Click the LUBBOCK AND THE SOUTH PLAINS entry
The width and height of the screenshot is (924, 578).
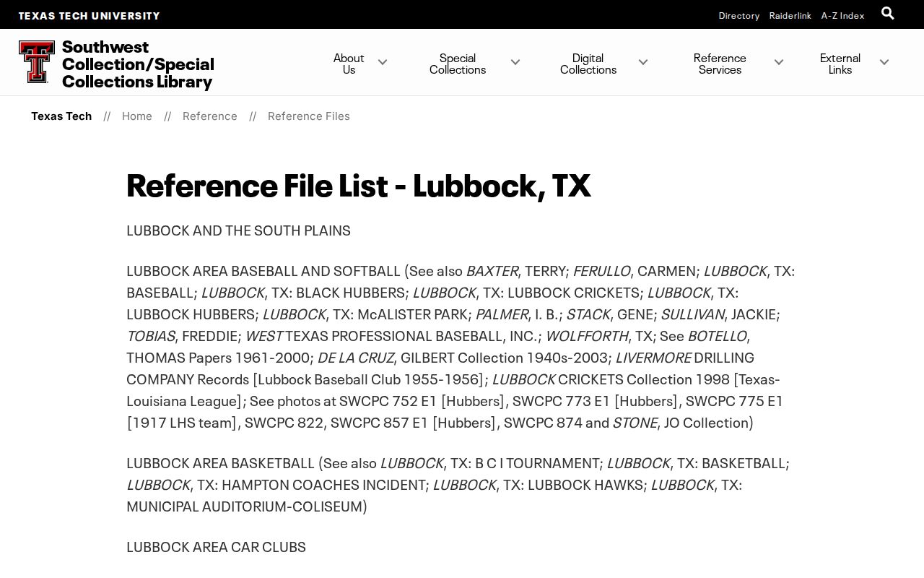(238, 230)
